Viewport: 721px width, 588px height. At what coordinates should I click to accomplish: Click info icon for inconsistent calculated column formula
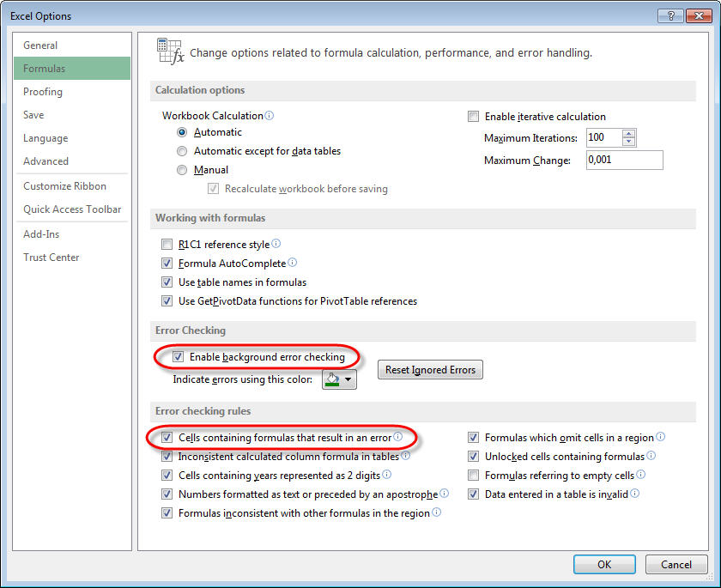[x=405, y=456]
